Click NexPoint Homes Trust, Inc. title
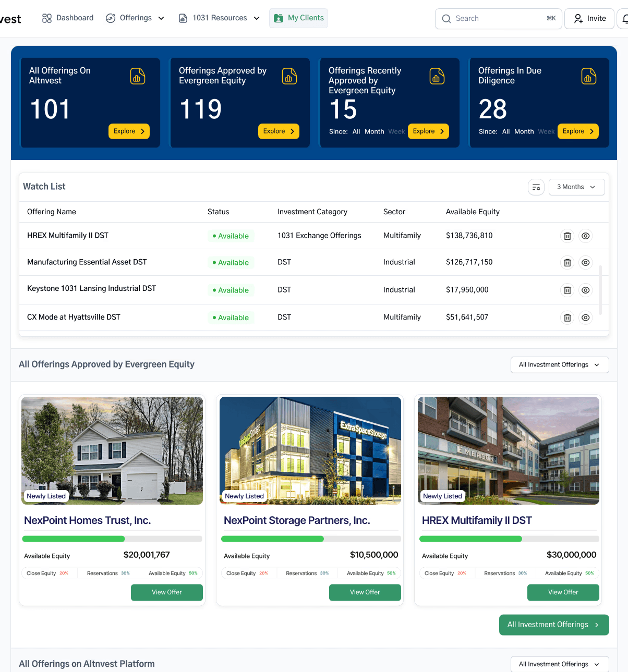628x672 pixels. click(88, 520)
